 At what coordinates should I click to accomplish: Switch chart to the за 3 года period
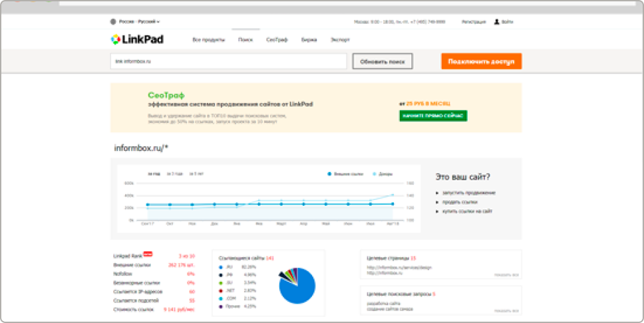(174, 174)
